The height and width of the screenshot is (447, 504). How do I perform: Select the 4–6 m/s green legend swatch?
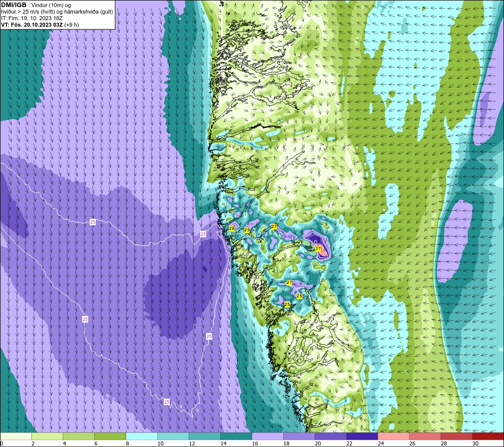tap(79, 436)
